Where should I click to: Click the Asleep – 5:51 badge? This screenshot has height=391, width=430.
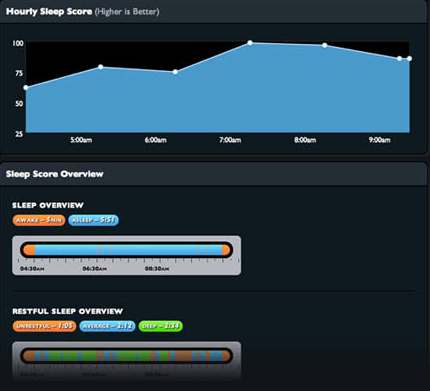point(93,220)
